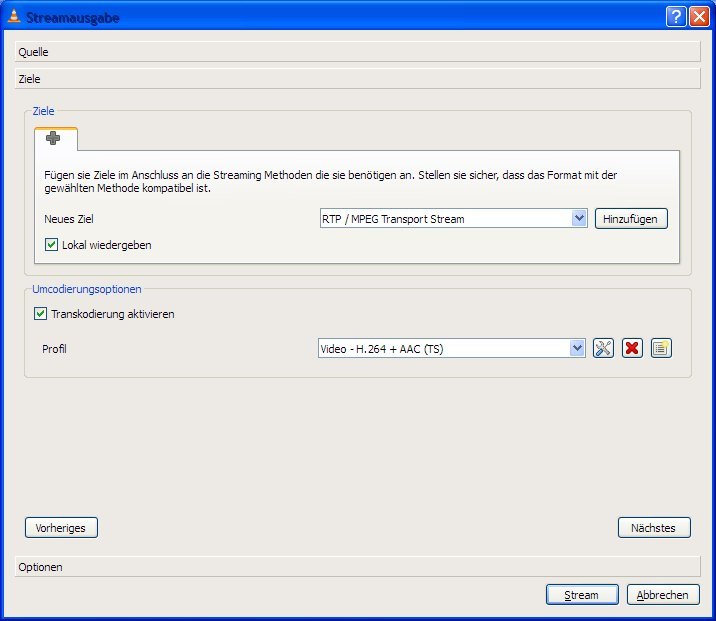716x621 pixels.
Task: Cancel with Abbrechen button
Action: tap(663, 595)
